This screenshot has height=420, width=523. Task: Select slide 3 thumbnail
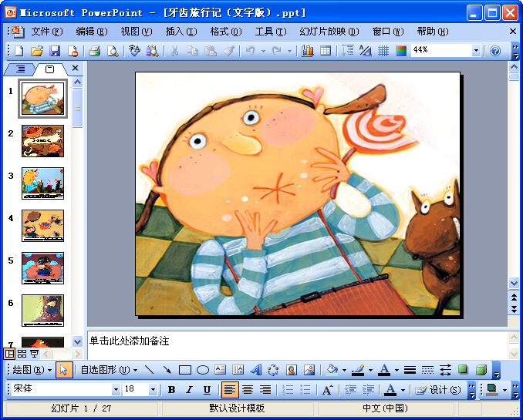(x=42, y=183)
